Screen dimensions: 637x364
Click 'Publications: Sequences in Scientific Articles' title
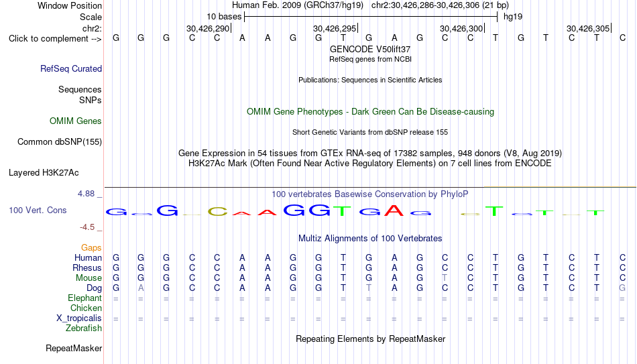click(x=370, y=80)
